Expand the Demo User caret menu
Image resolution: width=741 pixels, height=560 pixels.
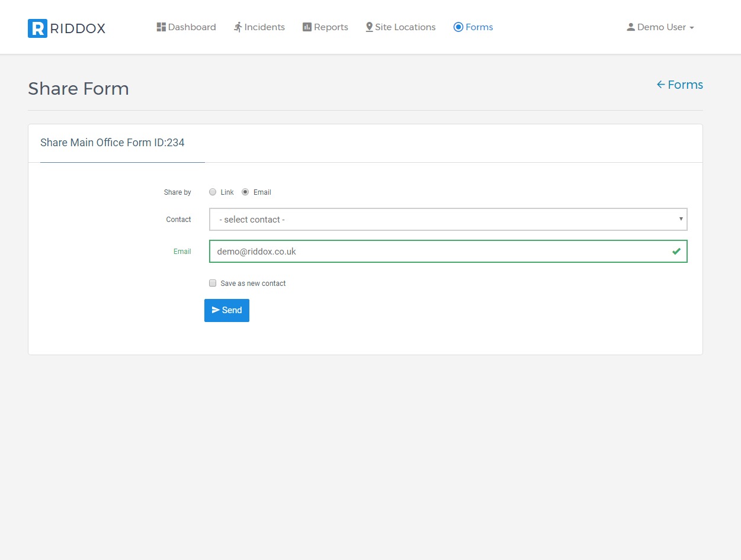pyautogui.click(x=692, y=28)
